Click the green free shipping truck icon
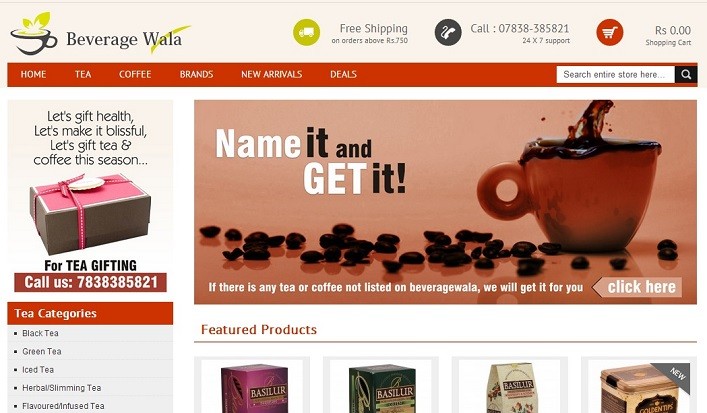Viewport: 707px width, 413px height. click(x=307, y=32)
